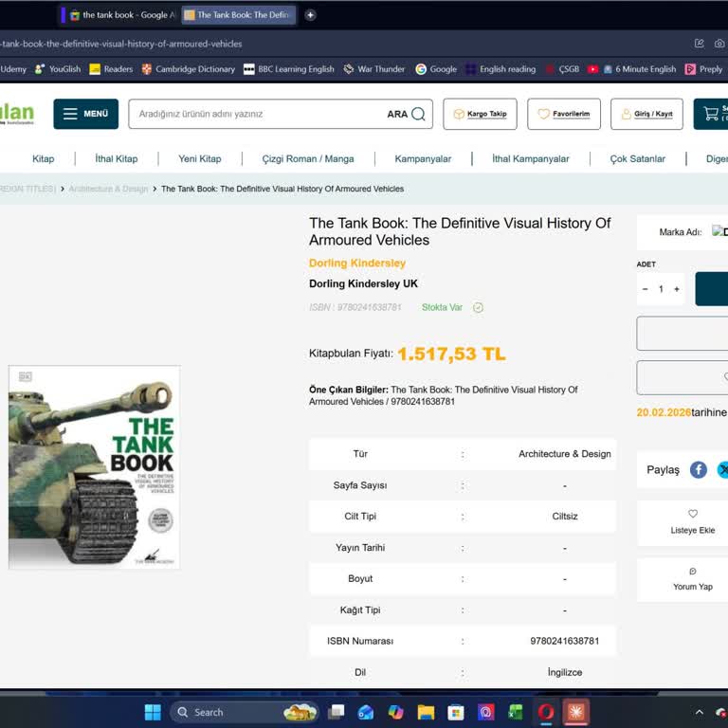The width and height of the screenshot is (728, 728).
Task: Open the Excel taskbar icon
Action: coord(515,712)
